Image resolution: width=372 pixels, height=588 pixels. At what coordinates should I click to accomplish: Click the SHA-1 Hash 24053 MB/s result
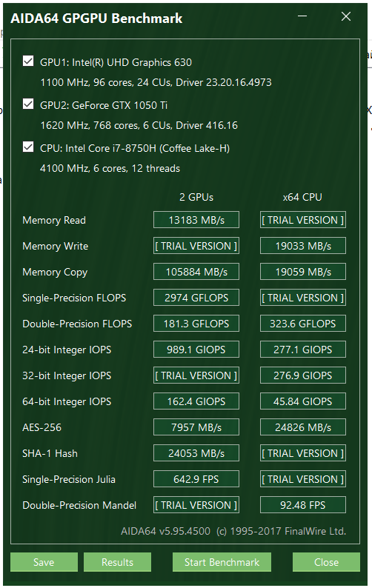coord(196,453)
